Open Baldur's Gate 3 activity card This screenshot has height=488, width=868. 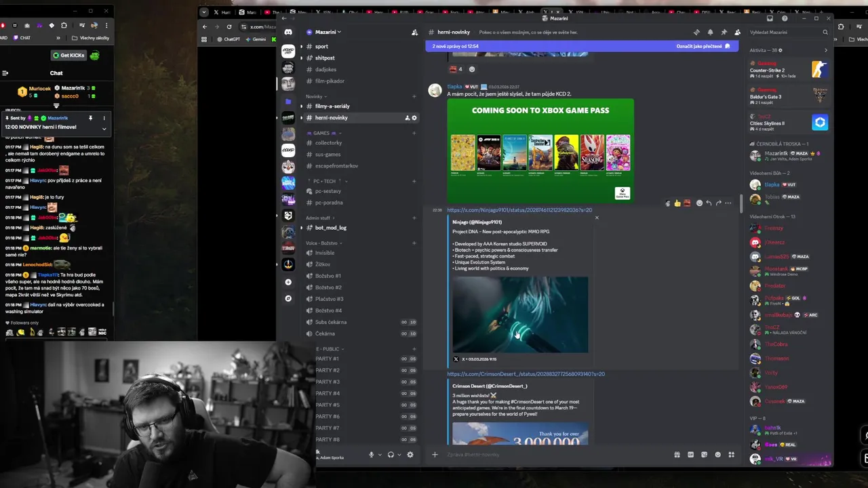click(x=789, y=95)
